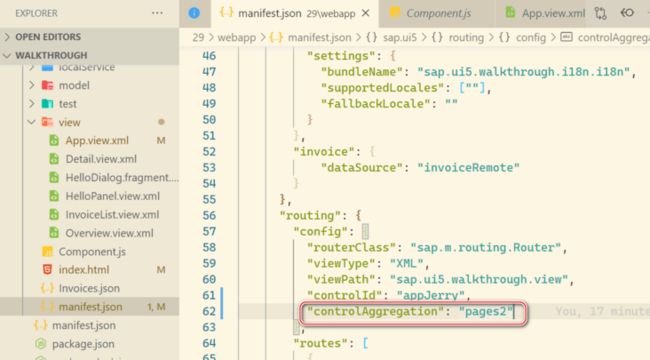Viewport: 650px width, 360px height.
Task: Close the manifest.json editor tab
Action: tap(366, 13)
